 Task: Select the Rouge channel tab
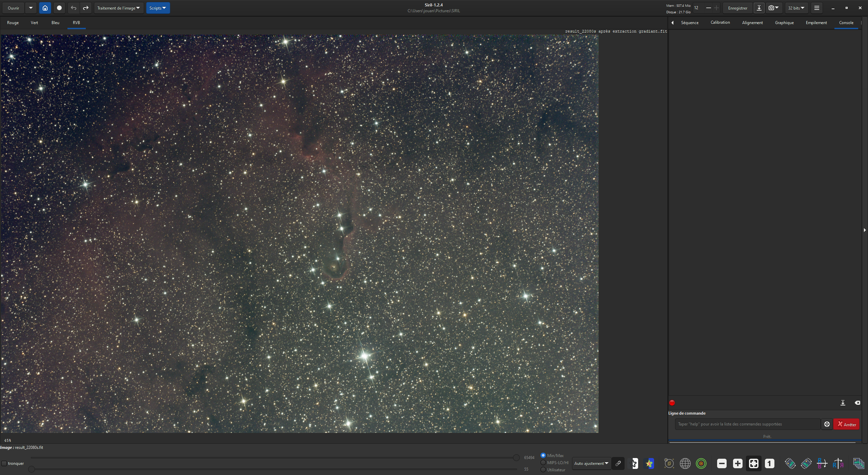[x=13, y=23]
